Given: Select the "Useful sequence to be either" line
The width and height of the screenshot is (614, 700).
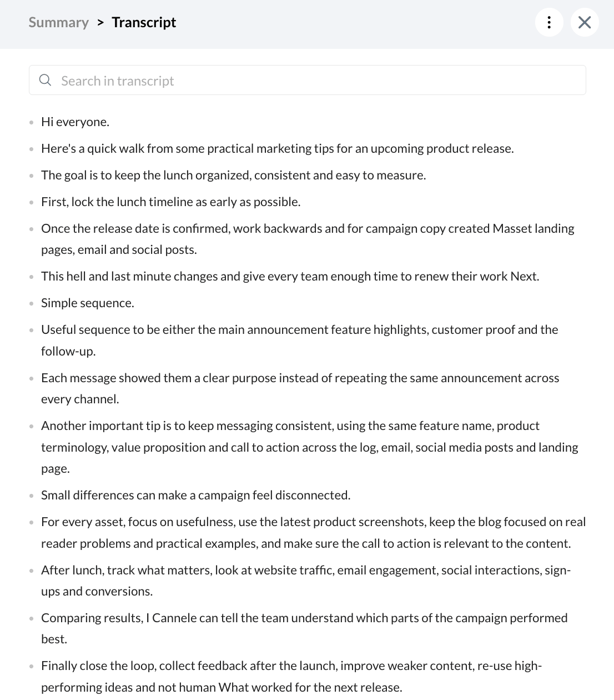Looking at the screenshot, I should pyautogui.click(x=299, y=340).
